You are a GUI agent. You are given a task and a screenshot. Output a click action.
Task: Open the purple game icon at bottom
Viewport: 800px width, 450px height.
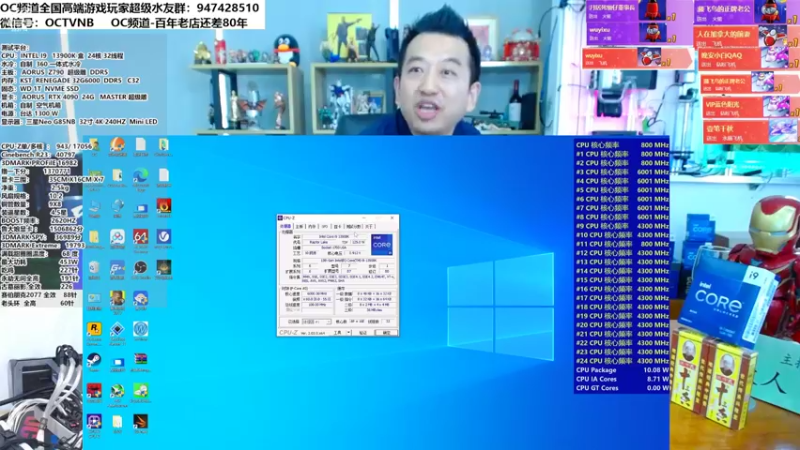(94, 421)
